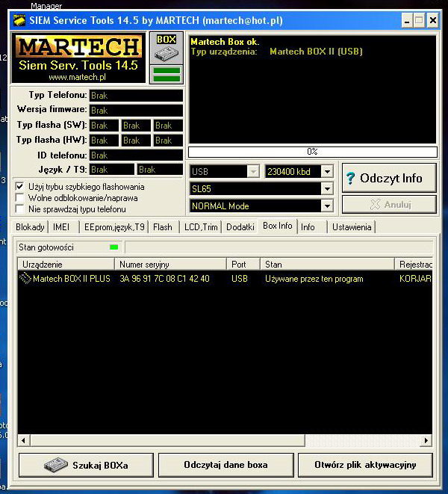448x494 pixels.
Task: Click the 0% progress bar
Action: click(x=312, y=152)
